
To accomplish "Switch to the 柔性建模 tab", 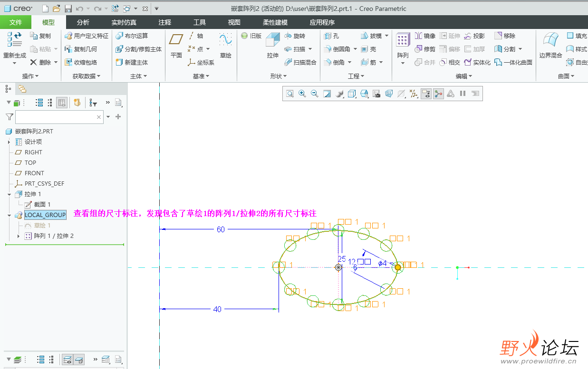I will coord(275,22).
